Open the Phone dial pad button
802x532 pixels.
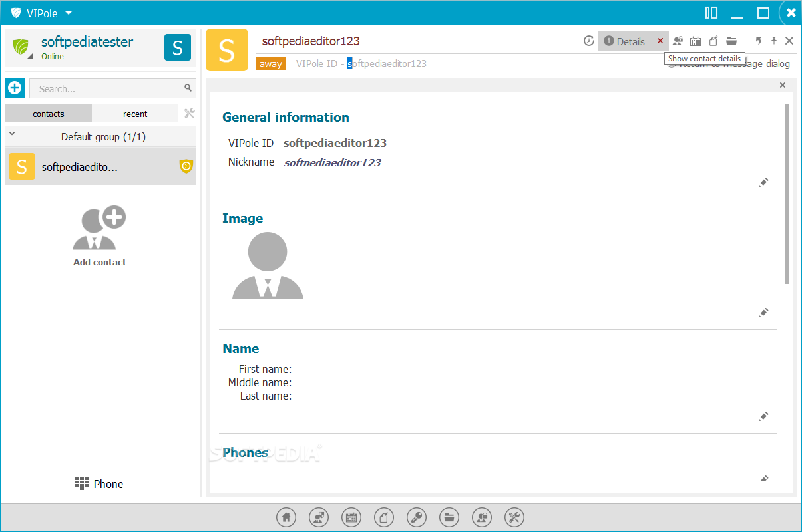click(x=100, y=484)
